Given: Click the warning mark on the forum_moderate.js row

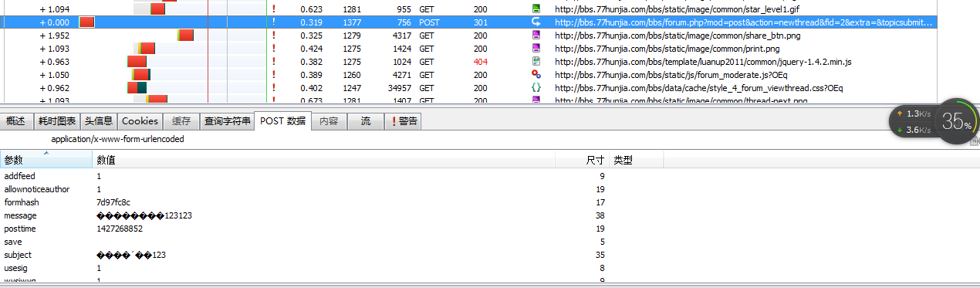Looking at the screenshot, I should [273, 75].
